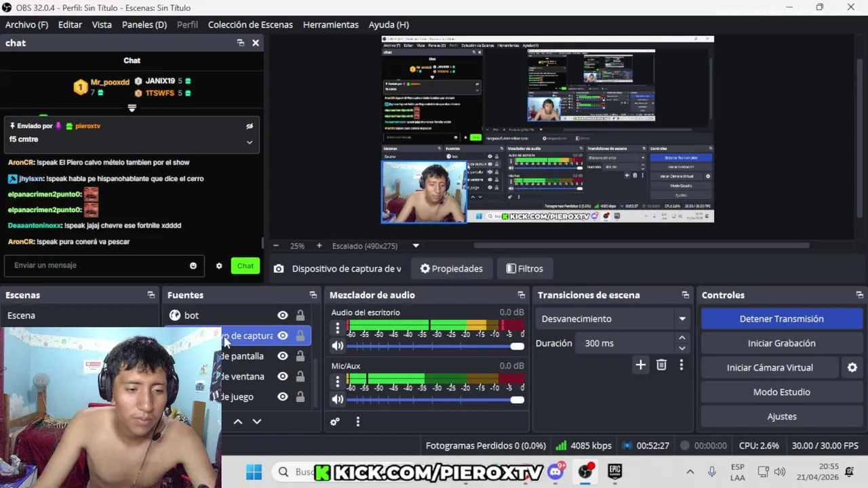The height and width of the screenshot is (488, 868).
Task: Open advanced audio properties gears
Action: pos(335,422)
